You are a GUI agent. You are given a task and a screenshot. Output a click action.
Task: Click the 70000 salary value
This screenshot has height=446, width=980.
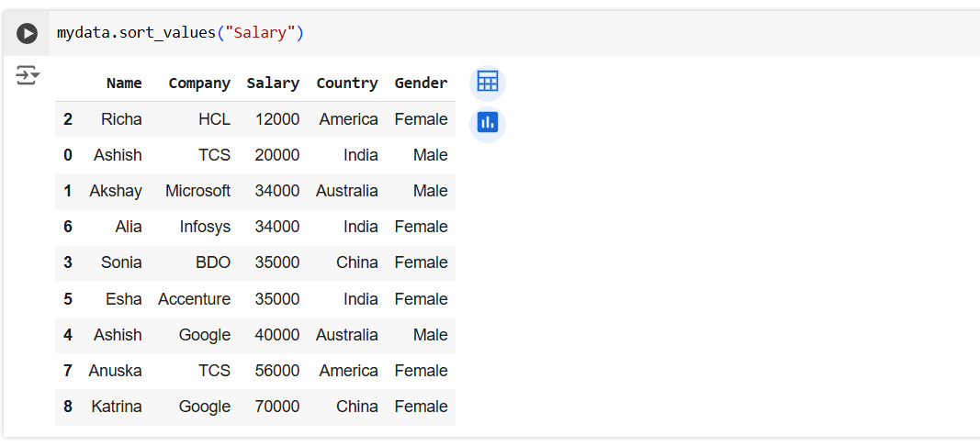[277, 407]
